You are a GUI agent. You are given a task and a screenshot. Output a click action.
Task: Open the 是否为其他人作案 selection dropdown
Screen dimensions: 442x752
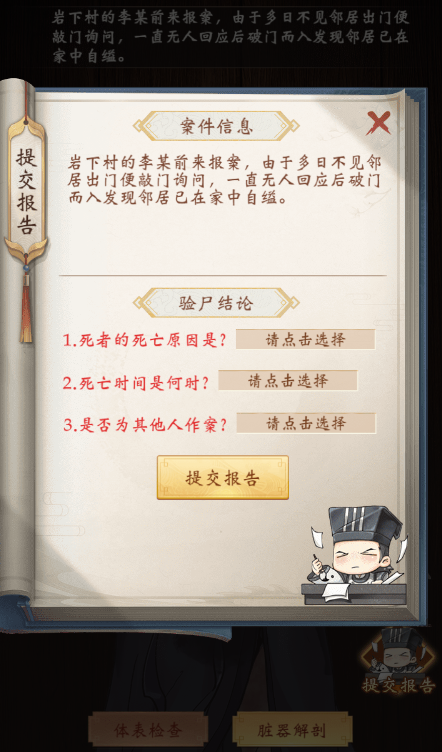coord(306,423)
